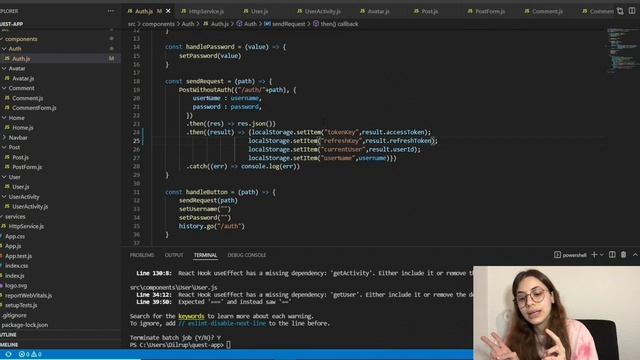The height and width of the screenshot is (360, 640).
Task: Maximize the panel with the chevron up
Action: 635,255
